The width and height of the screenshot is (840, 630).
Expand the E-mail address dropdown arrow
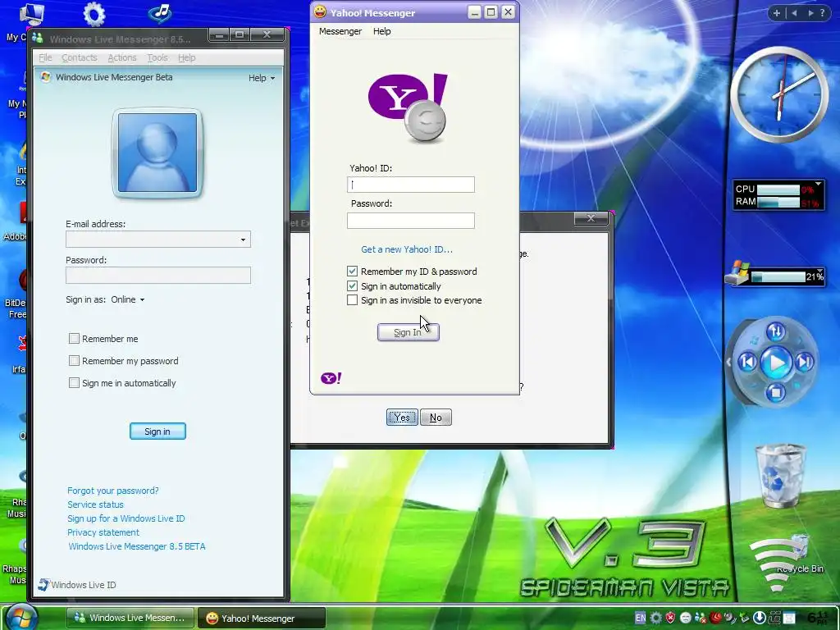coord(243,240)
